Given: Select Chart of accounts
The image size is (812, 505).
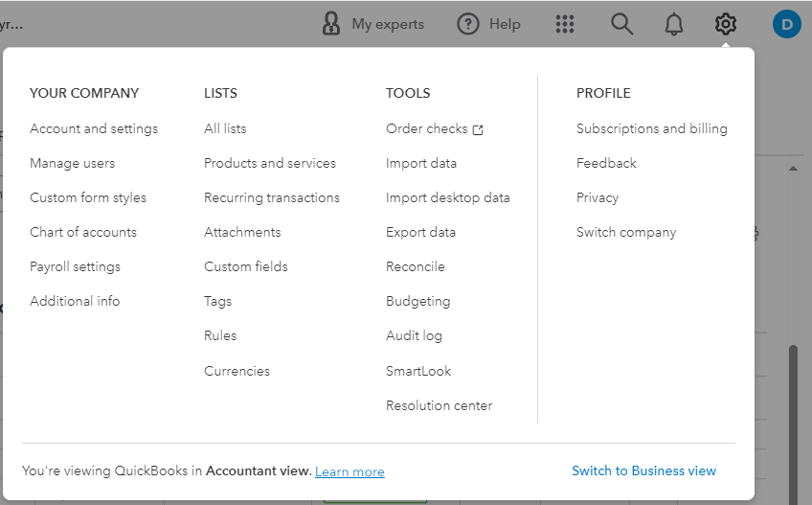Looking at the screenshot, I should point(83,232).
